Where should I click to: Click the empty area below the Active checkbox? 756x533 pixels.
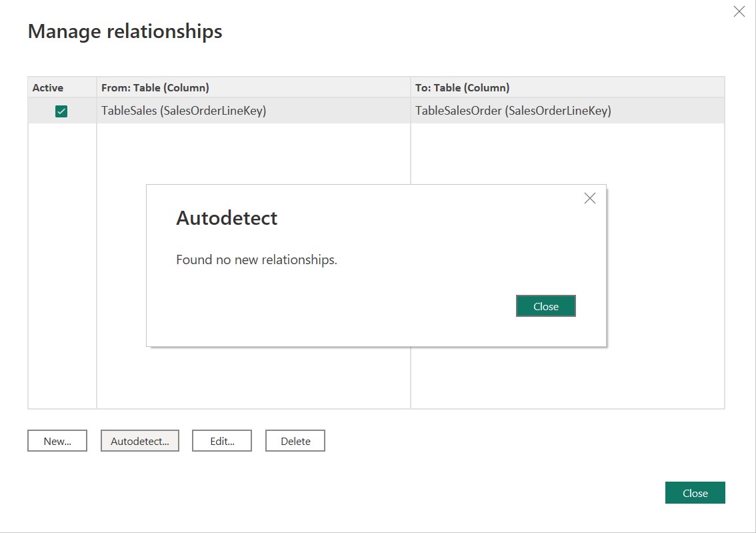(x=62, y=265)
